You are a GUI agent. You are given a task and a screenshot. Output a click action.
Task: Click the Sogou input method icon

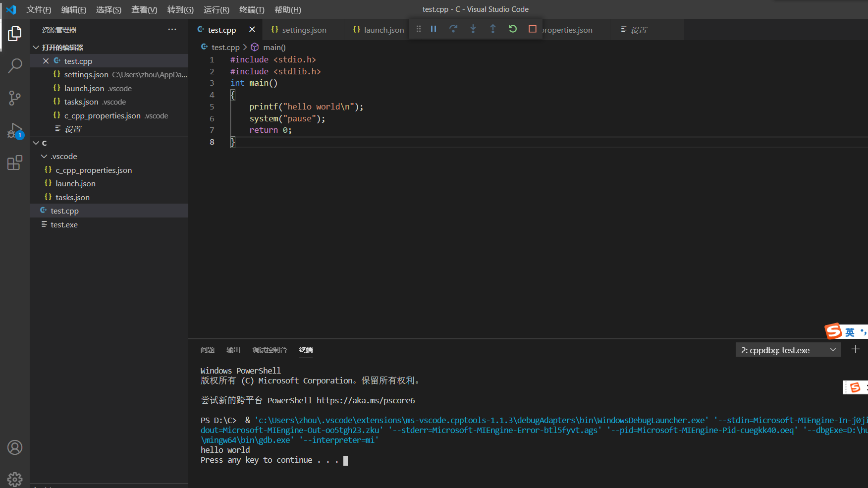[x=833, y=331]
